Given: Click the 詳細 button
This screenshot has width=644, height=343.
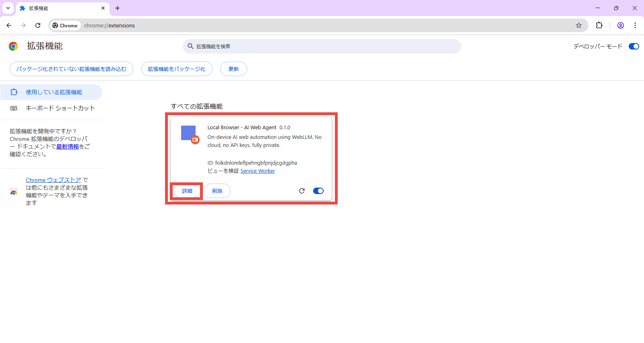Looking at the screenshot, I should point(187,191).
